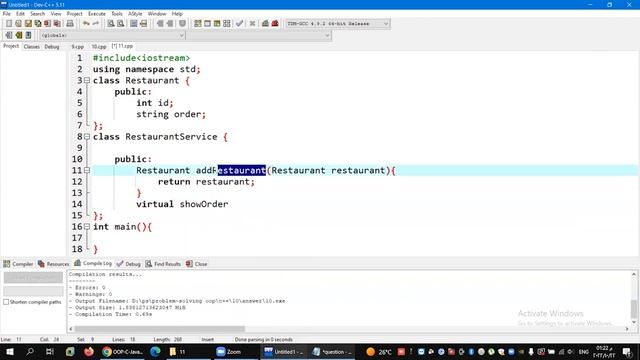Open the TDM-GCC compiler set dropdown

[x=338, y=24]
